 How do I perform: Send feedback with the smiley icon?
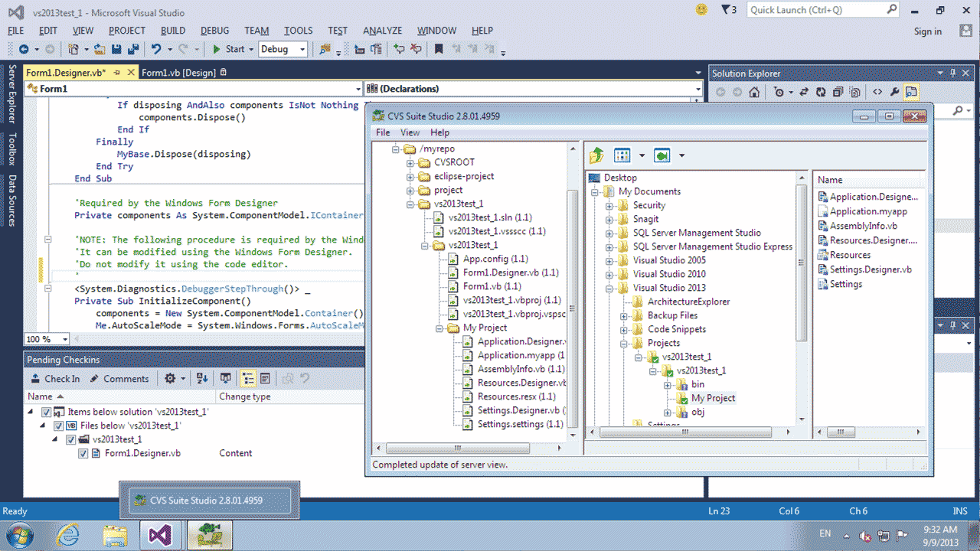[701, 9]
